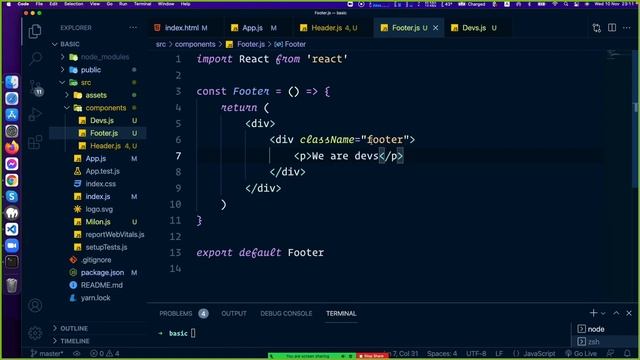Select the node terminal instance
640x360 pixels.
coord(604,329)
